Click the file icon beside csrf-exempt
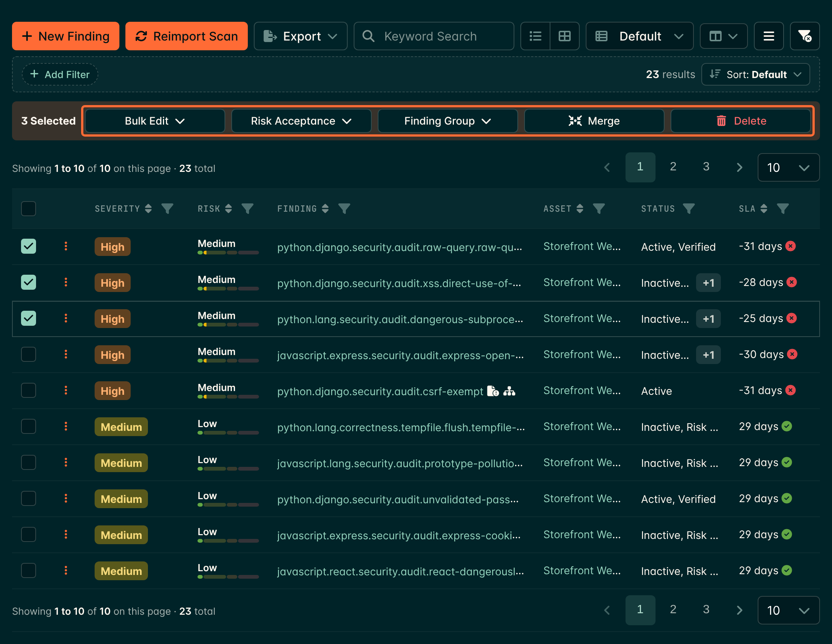The image size is (832, 644). [493, 391]
